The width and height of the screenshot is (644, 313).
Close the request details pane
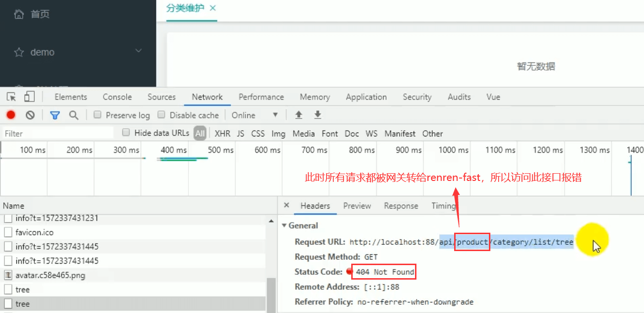(286, 206)
